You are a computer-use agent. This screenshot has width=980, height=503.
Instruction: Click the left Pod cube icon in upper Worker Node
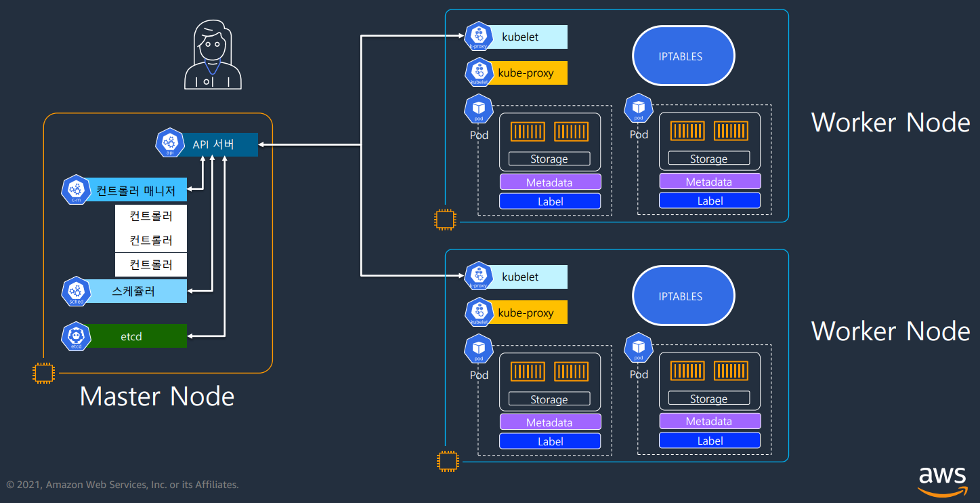click(479, 108)
